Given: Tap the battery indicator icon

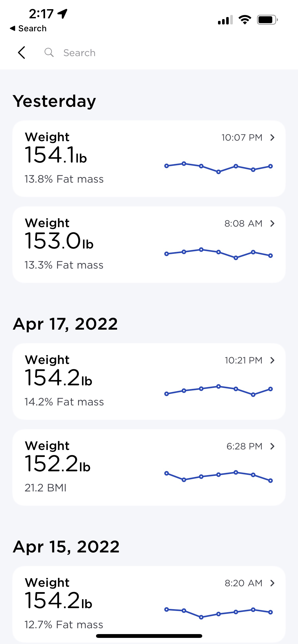Looking at the screenshot, I should point(267,20).
